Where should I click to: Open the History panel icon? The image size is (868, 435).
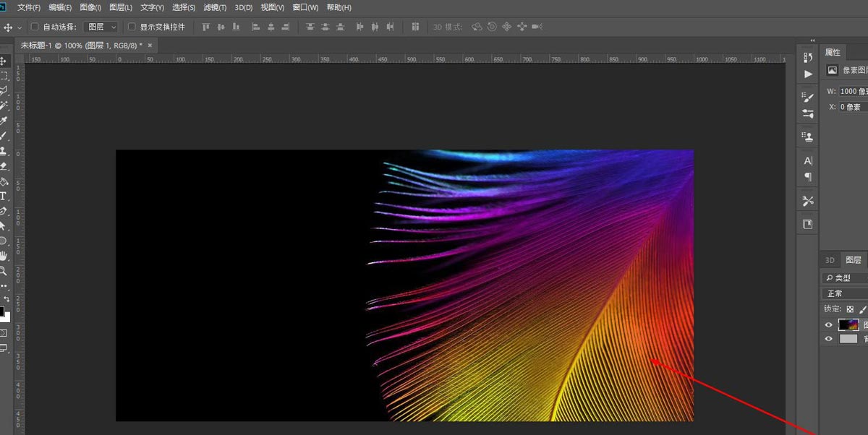pyautogui.click(x=808, y=57)
